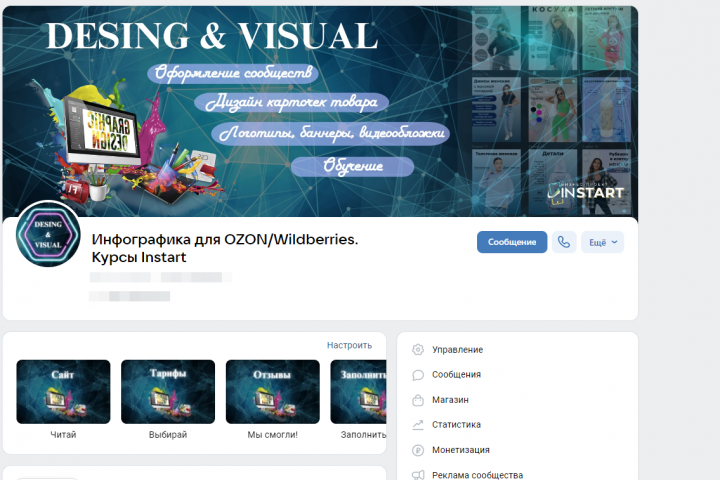Click the Реклама сообщества megaphone icon

click(x=418, y=475)
